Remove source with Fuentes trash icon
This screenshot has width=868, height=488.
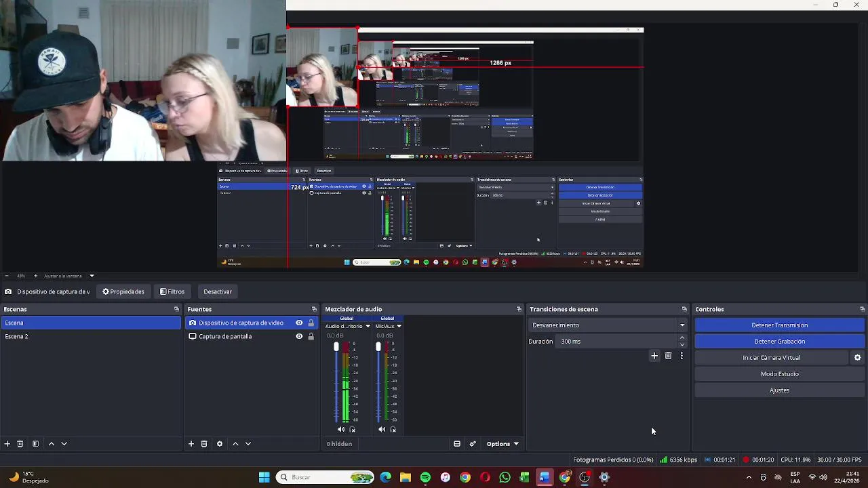pyautogui.click(x=204, y=444)
